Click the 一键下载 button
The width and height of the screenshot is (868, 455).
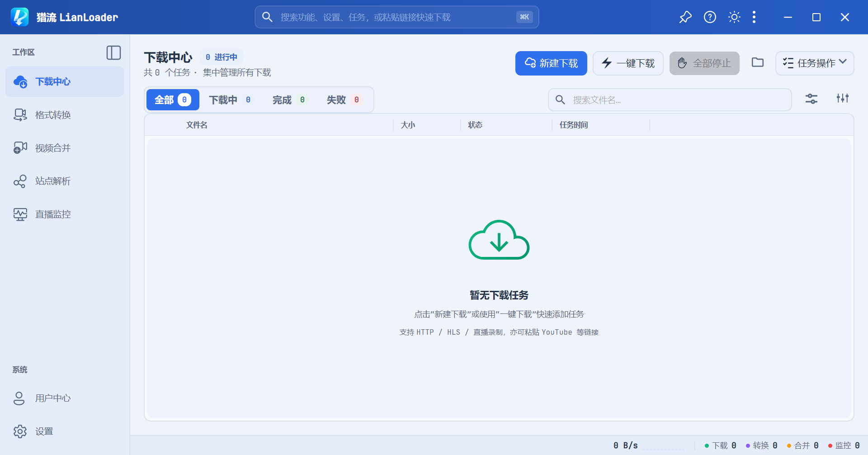point(628,63)
